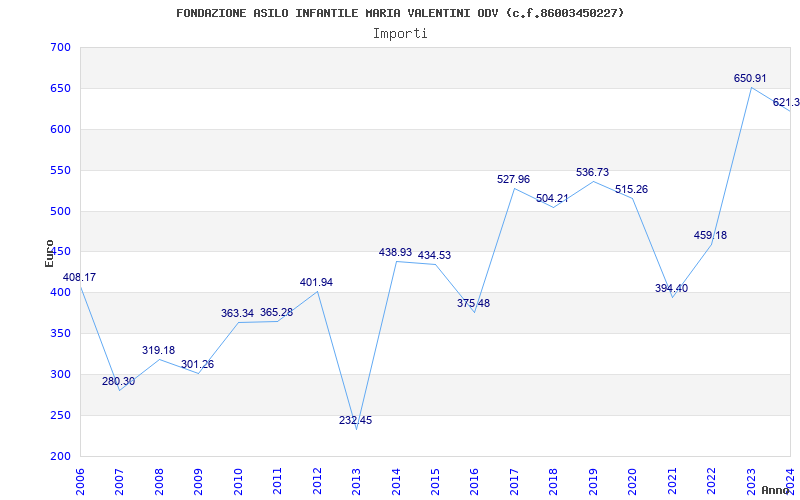This screenshot has width=800, height=500.
Task: Click the 2017 year axis label
Action: coord(514,481)
